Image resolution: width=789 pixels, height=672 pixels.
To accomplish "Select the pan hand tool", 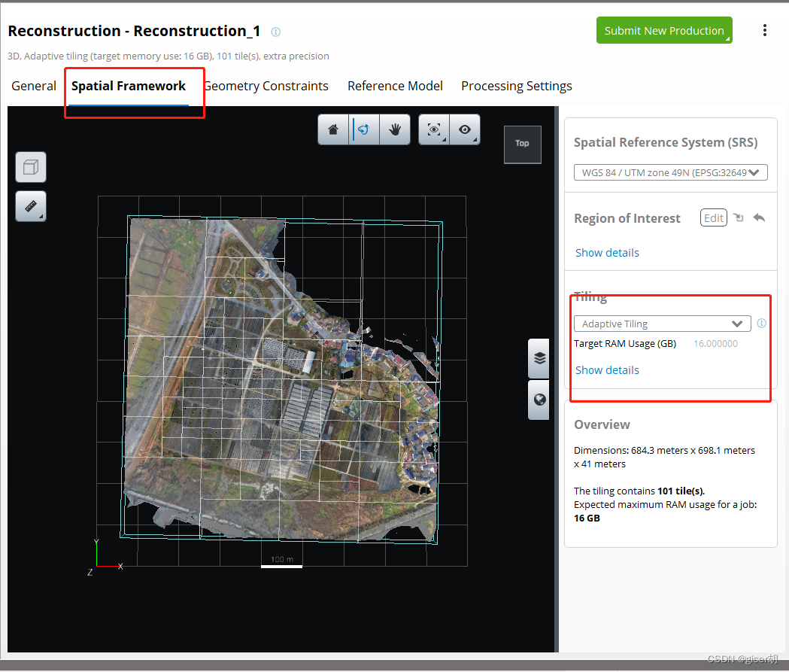I will pos(395,130).
